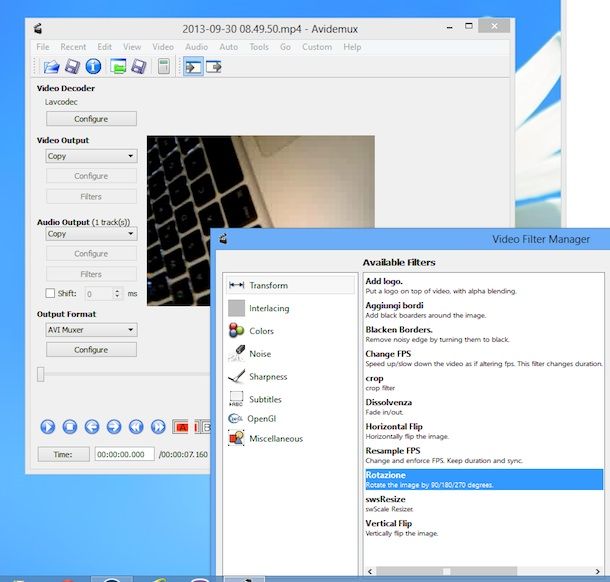Click the navigation timeline slider handle
610x582 pixels.
pyautogui.click(x=40, y=374)
